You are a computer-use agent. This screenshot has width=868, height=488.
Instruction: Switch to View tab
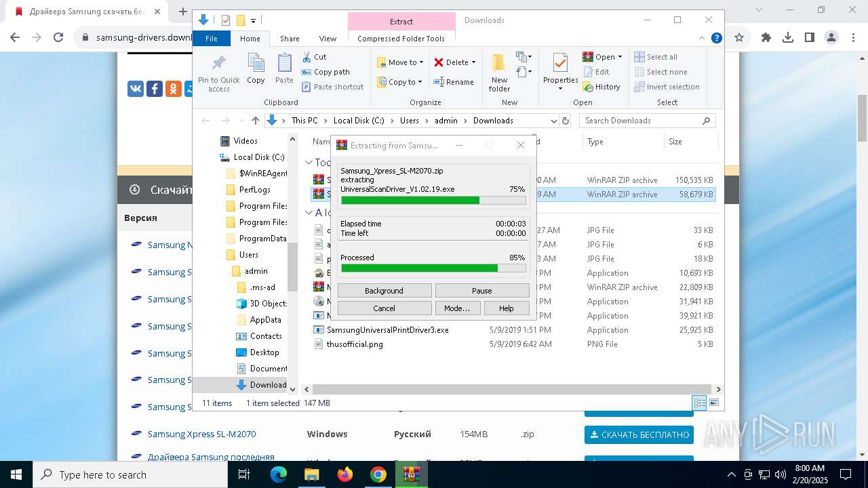328,39
